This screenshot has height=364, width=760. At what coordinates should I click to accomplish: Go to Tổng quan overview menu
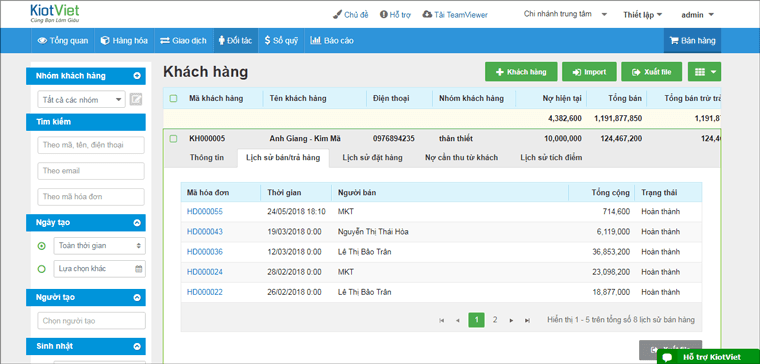(63, 41)
